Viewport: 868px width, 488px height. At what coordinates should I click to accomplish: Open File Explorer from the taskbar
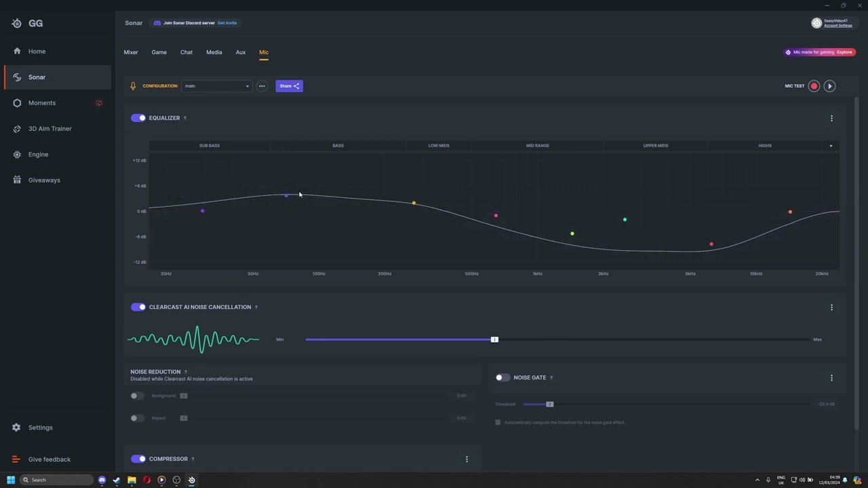pos(132,480)
